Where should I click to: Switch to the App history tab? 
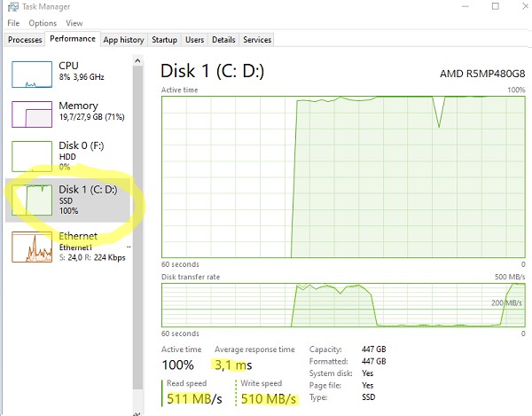coord(123,40)
